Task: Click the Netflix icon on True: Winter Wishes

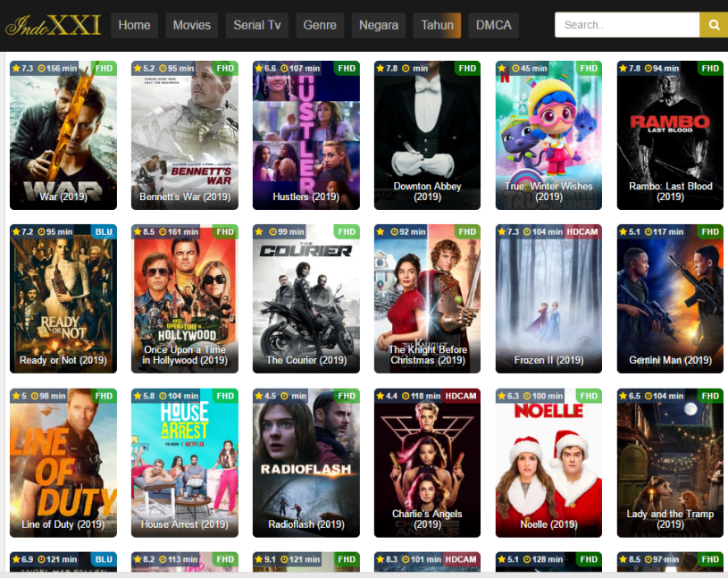Action: [x=502, y=68]
